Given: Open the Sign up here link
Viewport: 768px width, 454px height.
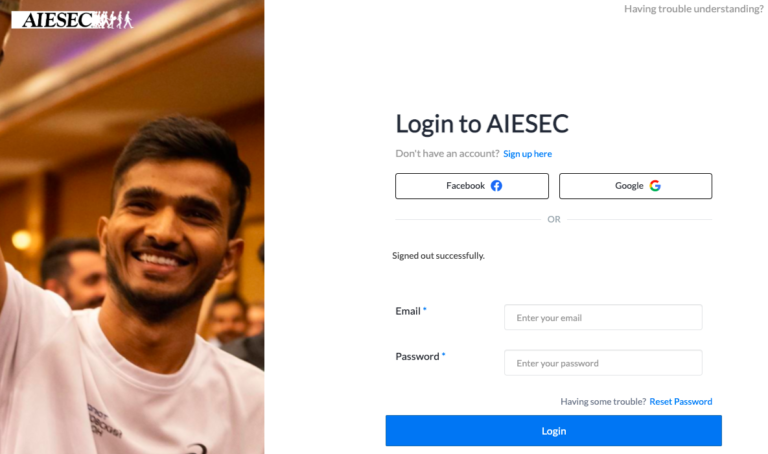Looking at the screenshot, I should (x=528, y=154).
